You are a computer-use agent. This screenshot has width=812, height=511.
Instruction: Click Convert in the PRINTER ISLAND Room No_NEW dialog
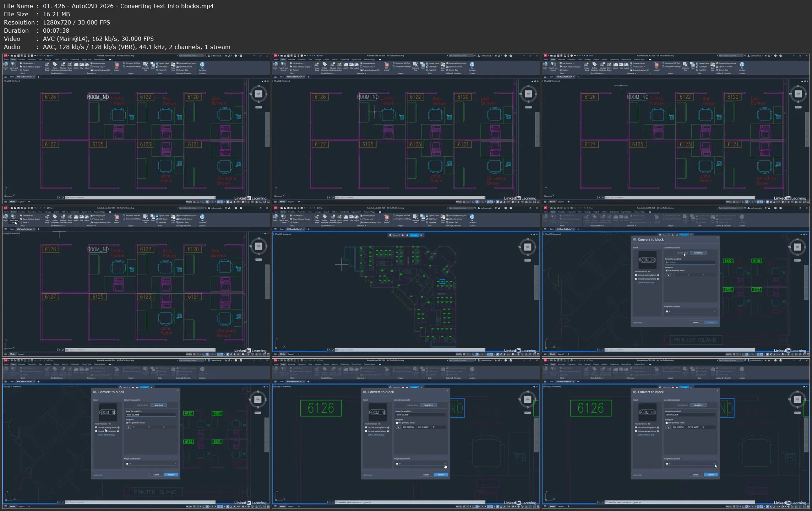[171, 475]
